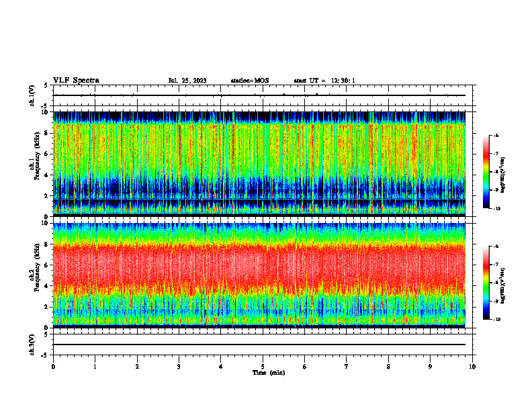Image resolution: width=532 pixels, height=411 pixels.
Task: Click the 'start UT = 12:30: 1' text
Action: pyautogui.click(x=324, y=81)
